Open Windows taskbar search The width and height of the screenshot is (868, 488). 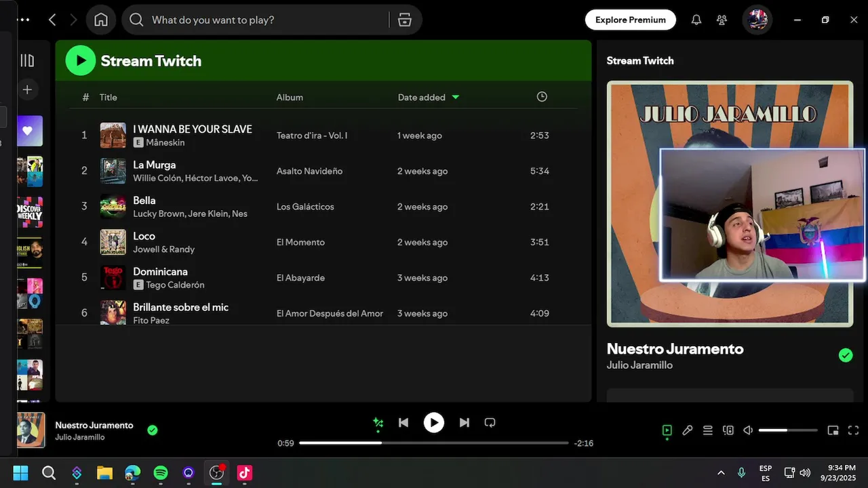click(x=49, y=472)
